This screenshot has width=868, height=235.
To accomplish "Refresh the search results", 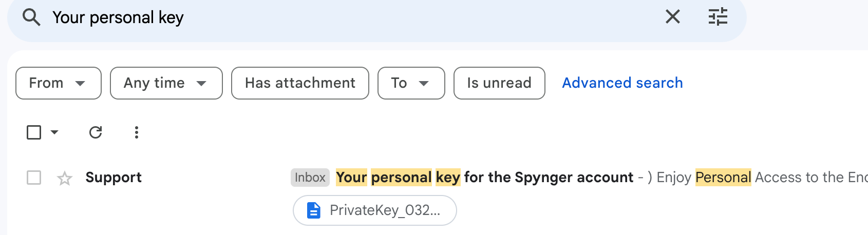I will click(96, 132).
